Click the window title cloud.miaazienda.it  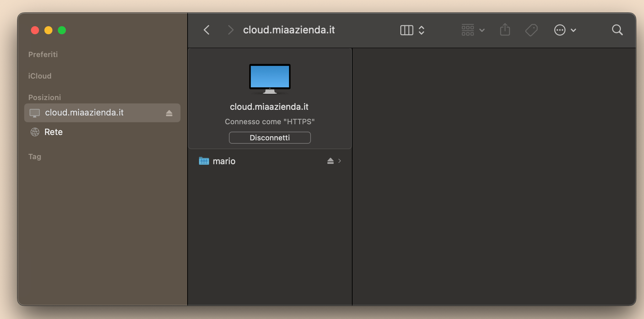(x=289, y=30)
